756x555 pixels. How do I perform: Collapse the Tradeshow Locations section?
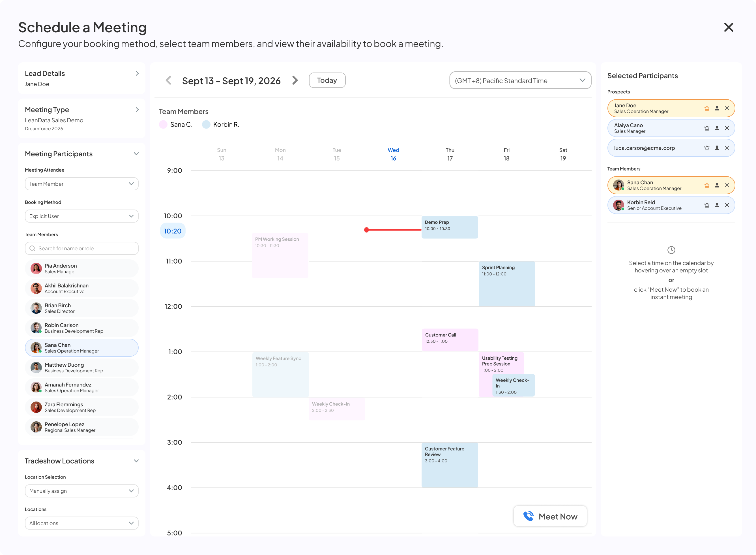[x=136, y=461]
